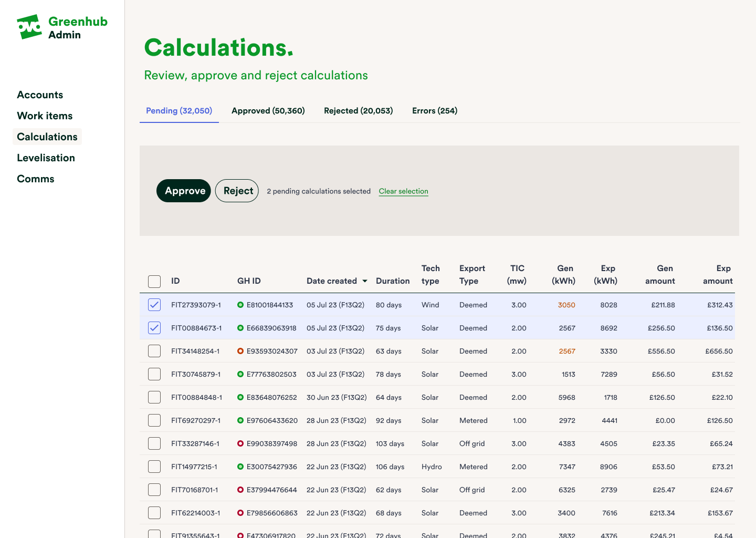Click the Clear selection link
The height and width of the screenshot is (538, 756).
[403, 191]
